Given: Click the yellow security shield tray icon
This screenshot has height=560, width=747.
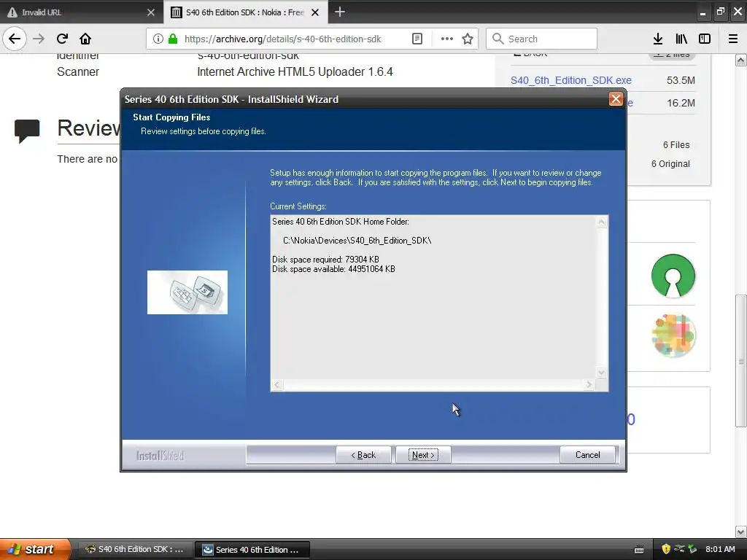Looking at the screenshot, I should pyautogui.click(x=666, y=549).
